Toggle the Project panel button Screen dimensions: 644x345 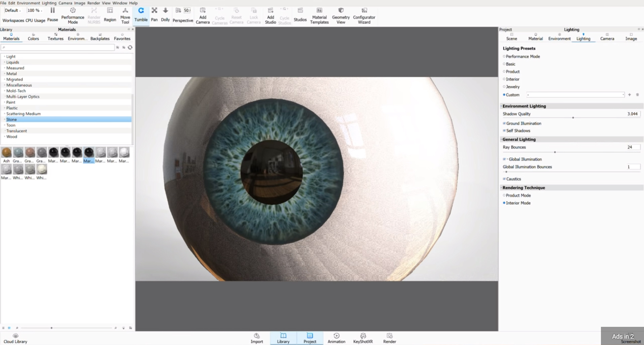(x=310, y=338)
